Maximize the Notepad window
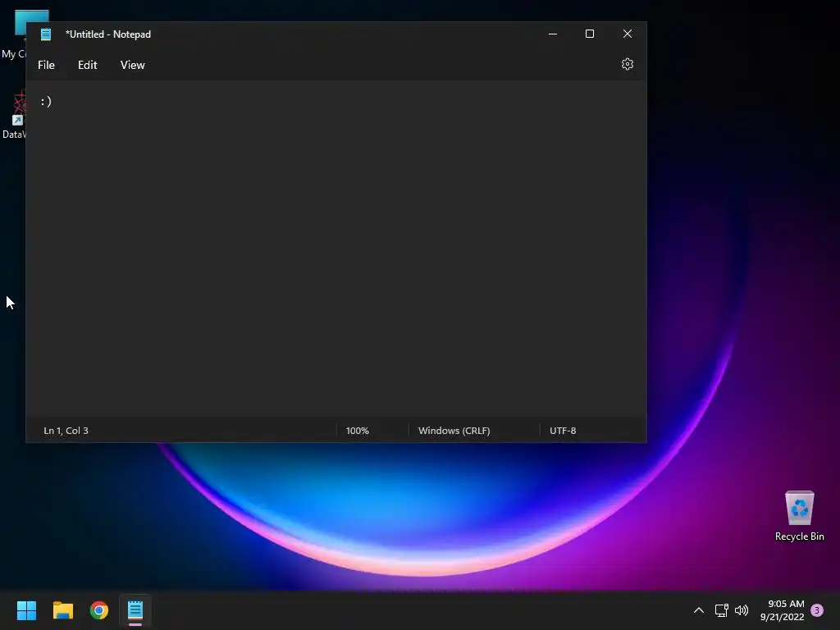840x630 pixels. (x=590, y=34)
